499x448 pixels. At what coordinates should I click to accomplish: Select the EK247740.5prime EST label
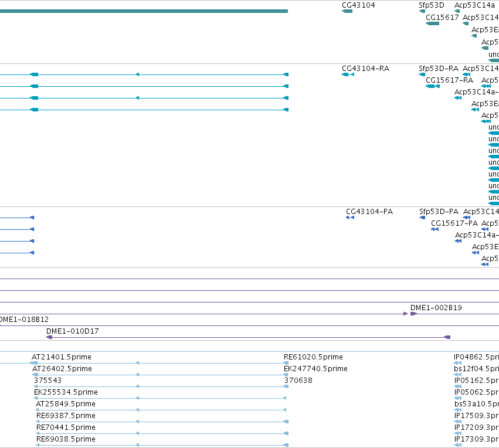click(315, 369)
